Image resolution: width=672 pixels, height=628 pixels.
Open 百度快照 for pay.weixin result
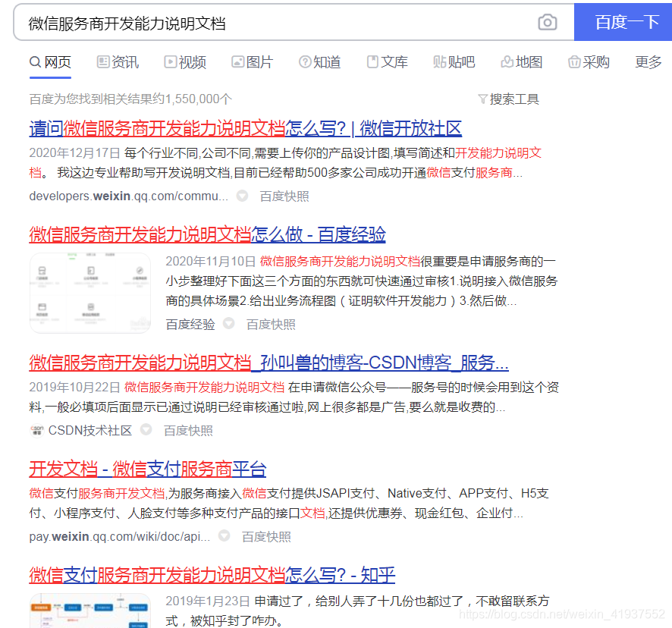pos(266,537)
